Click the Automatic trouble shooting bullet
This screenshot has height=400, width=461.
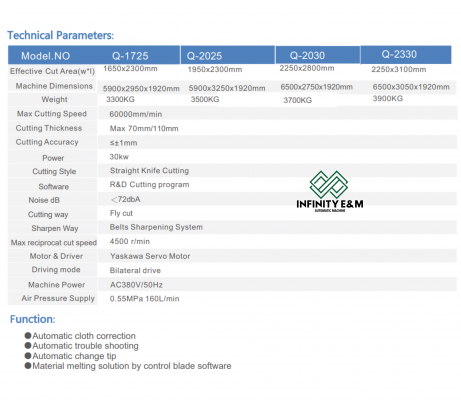pyautogui.click(x=81, y=346)
